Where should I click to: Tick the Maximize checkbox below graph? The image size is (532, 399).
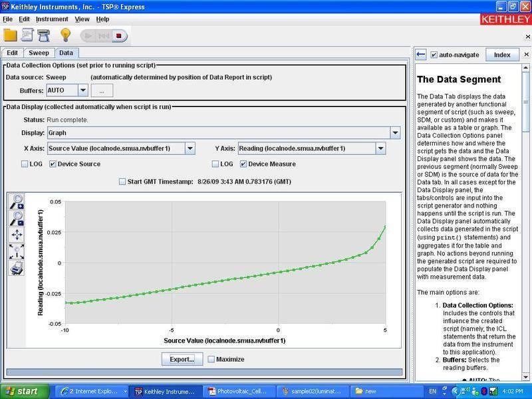click(x=211, y=359)
